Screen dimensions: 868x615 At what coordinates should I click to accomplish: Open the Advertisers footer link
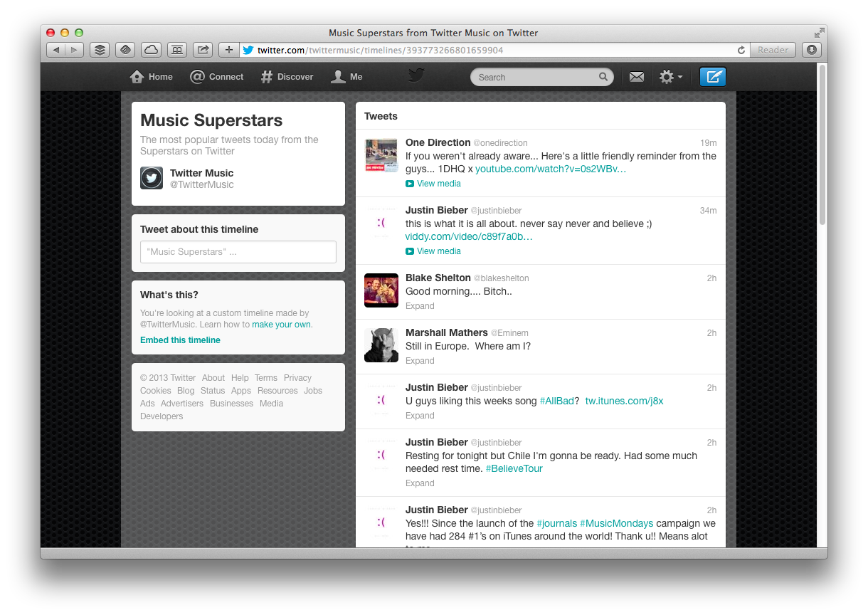click(182, 404)
